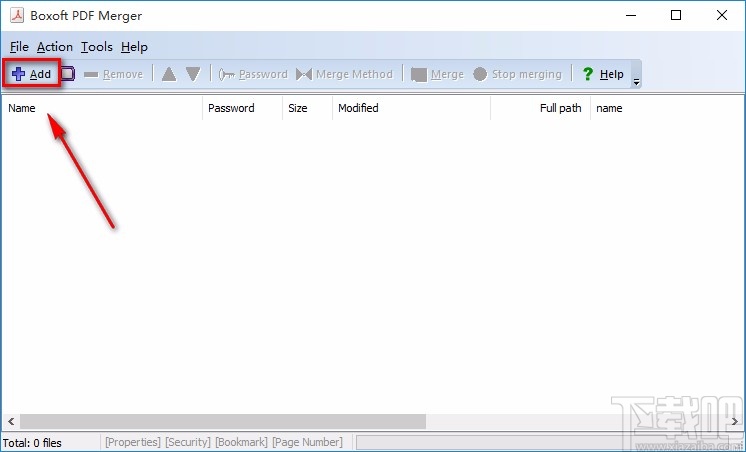Viewport: 746px width, 452px height.
Task: Close the Boxoft PDF Merger window
Action: coord(722,15)
